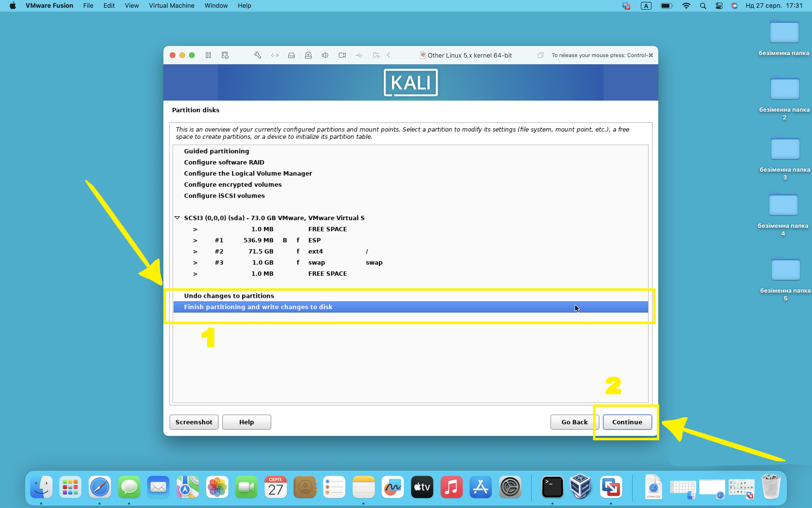
Task: Click the Siri icon in menu bar
Action: [x=734, y=6]
